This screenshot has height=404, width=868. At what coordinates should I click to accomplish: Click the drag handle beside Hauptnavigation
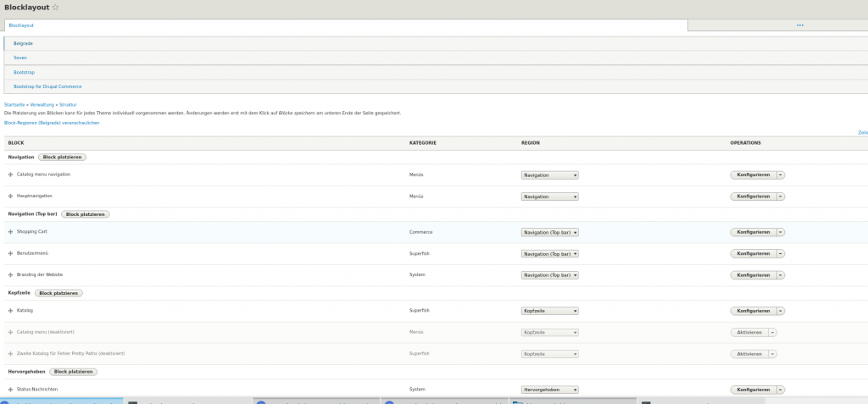click(x=10, y=196)
